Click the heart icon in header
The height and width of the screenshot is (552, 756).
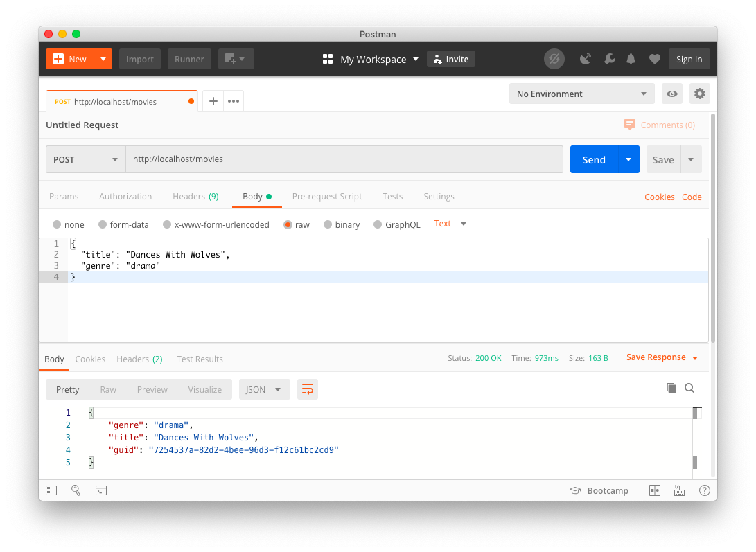(654, 60)
